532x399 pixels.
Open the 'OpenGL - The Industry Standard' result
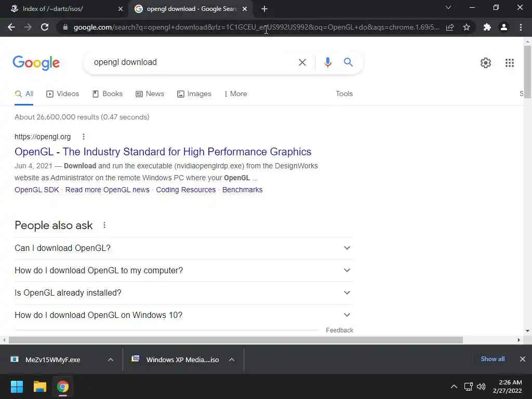[163, 152]
